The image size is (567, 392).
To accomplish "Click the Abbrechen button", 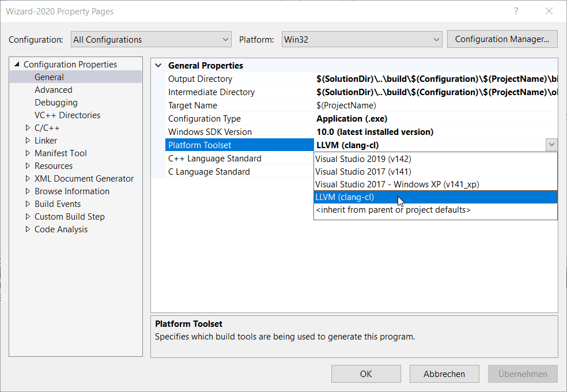I will [444, 374].
